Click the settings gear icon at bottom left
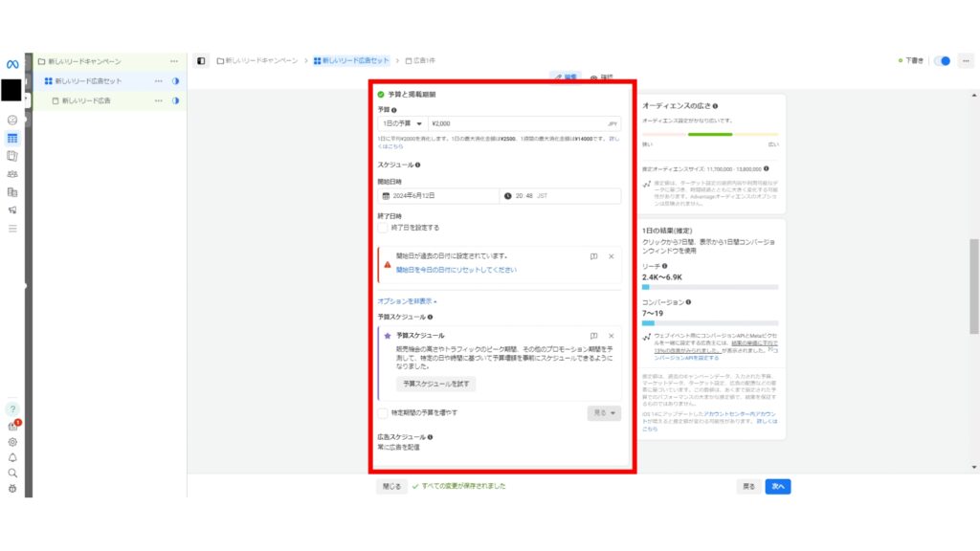 [12, 442]
